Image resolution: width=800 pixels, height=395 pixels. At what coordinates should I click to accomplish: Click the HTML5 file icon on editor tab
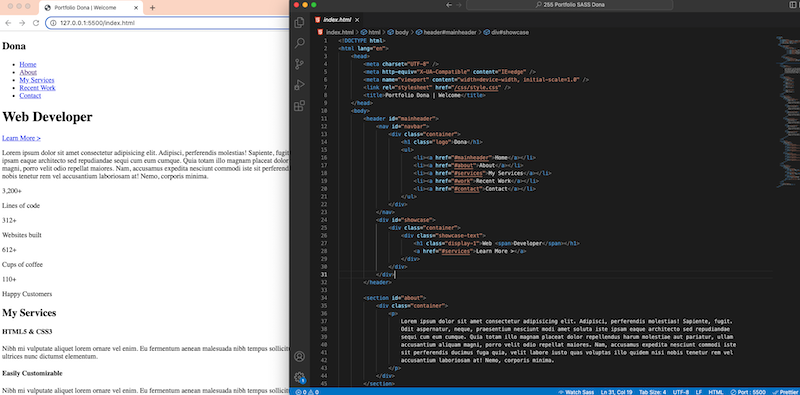pos(318,20)
